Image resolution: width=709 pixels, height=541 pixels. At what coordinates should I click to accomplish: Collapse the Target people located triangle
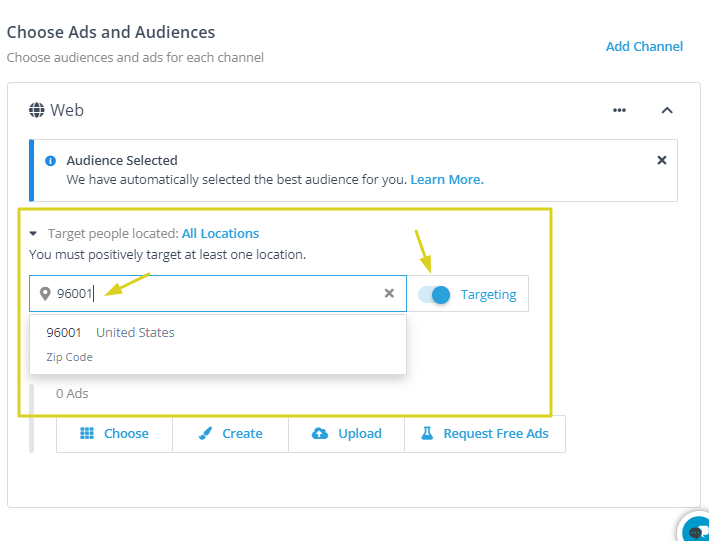click(x=33, y=234)
